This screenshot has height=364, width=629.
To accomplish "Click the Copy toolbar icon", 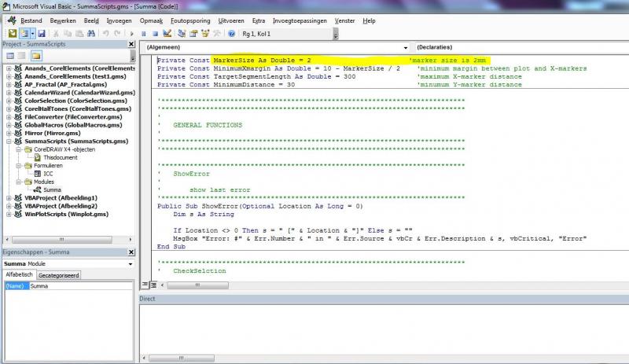I will [x=68, y=34].
